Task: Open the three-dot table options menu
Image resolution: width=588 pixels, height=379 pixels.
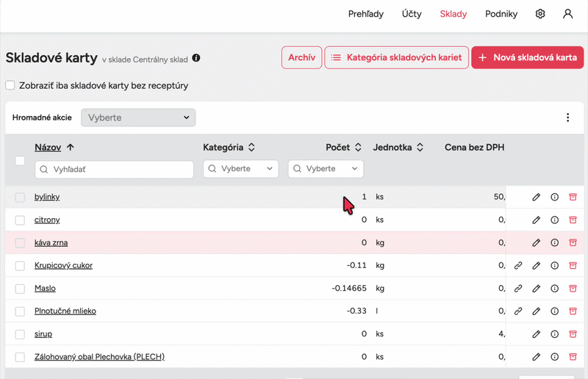Action: point(567,118)
